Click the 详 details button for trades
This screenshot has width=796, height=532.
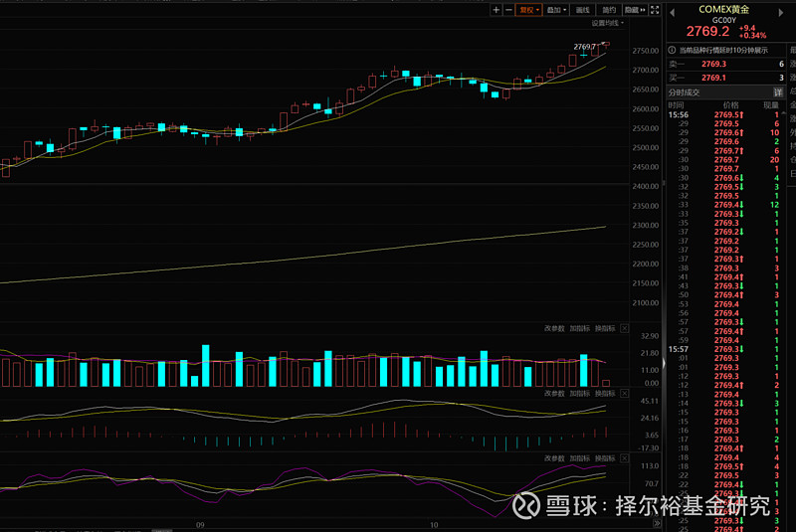[778, 91]
